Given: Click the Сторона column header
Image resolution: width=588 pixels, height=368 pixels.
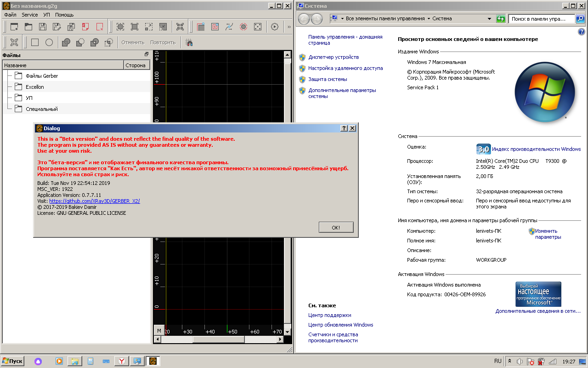Looking at the screenshot, I should [x=137, y=65].
